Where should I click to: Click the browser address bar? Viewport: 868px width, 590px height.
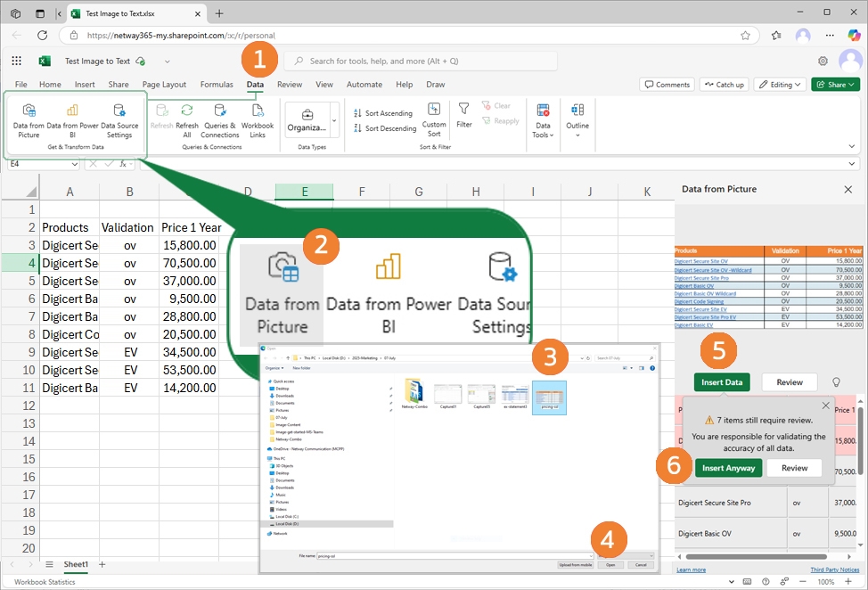tap(410, 36)
